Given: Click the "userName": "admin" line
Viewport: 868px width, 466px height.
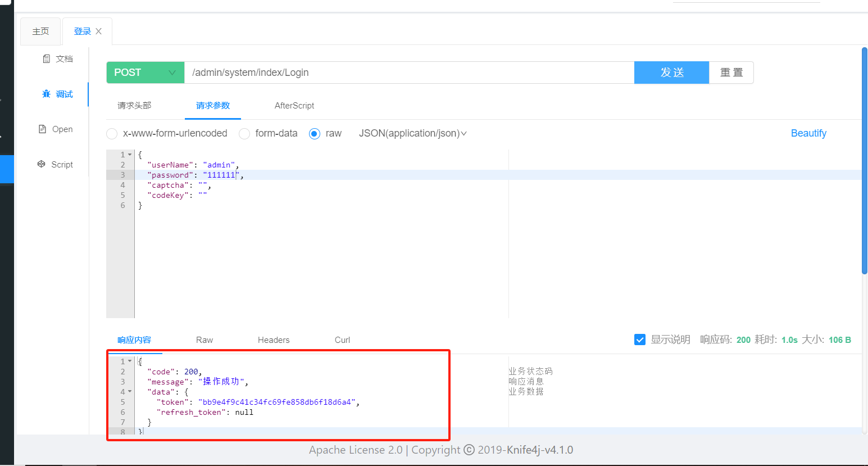Looking at the screenshot, I should point(193,165).
